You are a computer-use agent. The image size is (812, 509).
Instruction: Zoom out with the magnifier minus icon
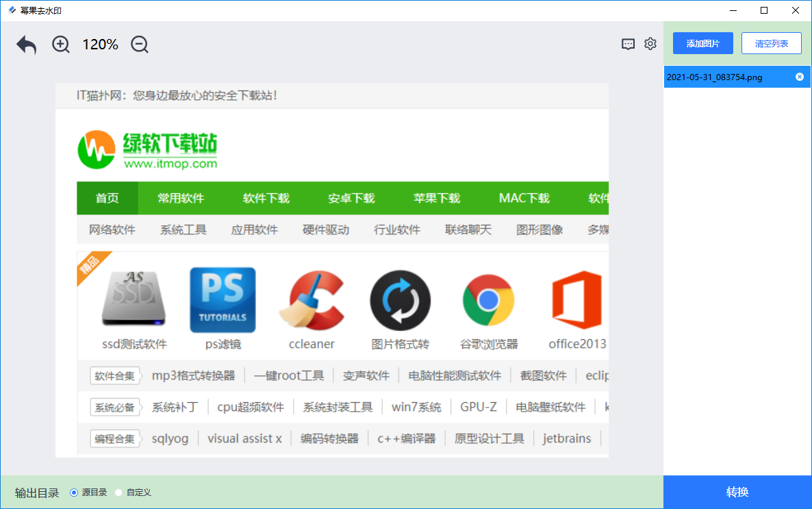pyautogui.click(x=140, y=45)
